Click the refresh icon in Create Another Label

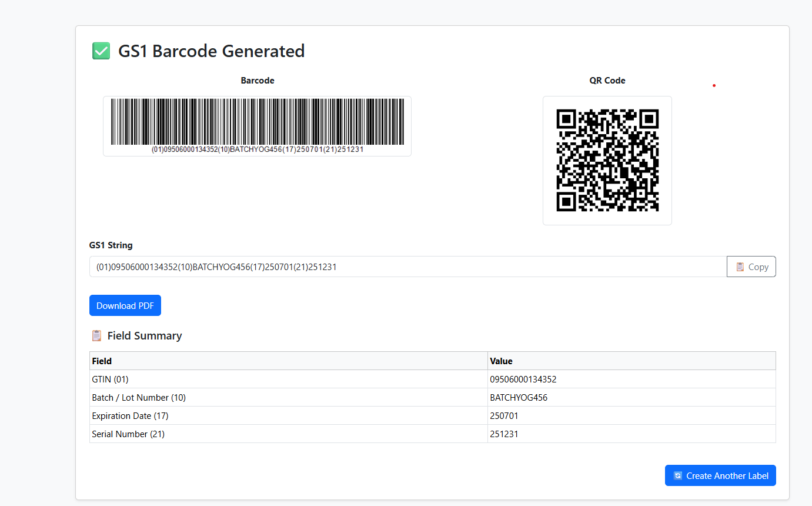click(x=678, y=475)
